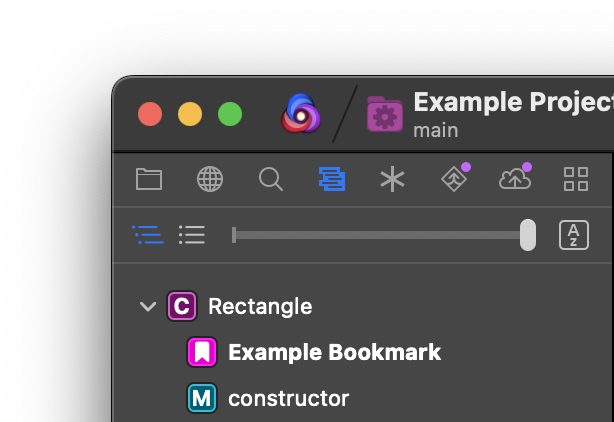Click the Nova app logo icon
The image size is (614, 422).
coord(301,113)
